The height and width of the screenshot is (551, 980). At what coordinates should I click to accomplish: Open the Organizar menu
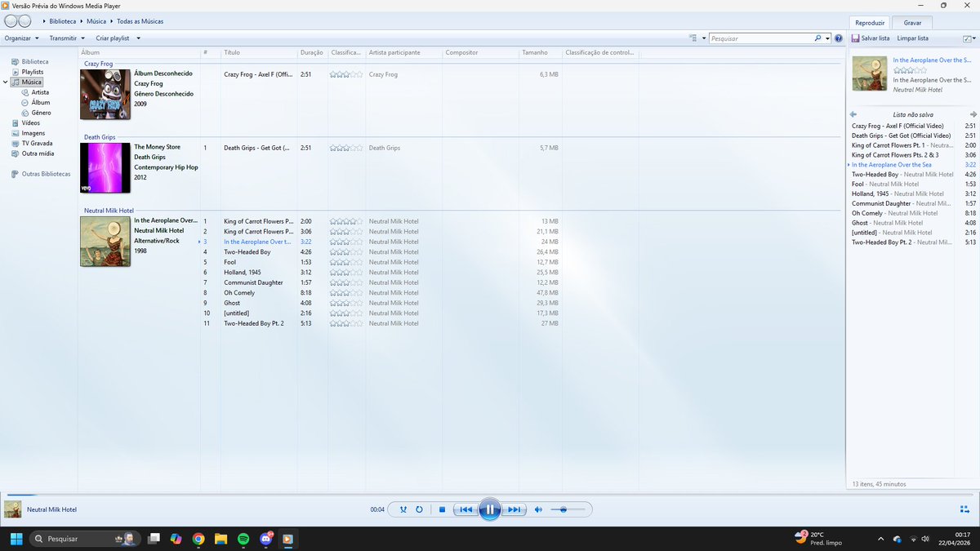coord(21,38)
